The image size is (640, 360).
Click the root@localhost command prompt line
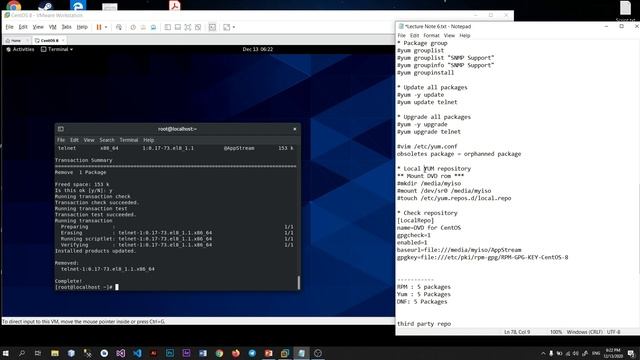pos(87,287)
